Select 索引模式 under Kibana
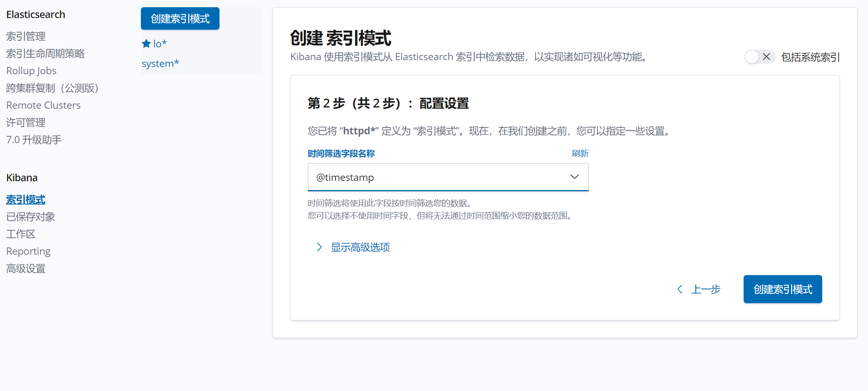This screenshot has width=868, height=391. (x=26, y=200)
